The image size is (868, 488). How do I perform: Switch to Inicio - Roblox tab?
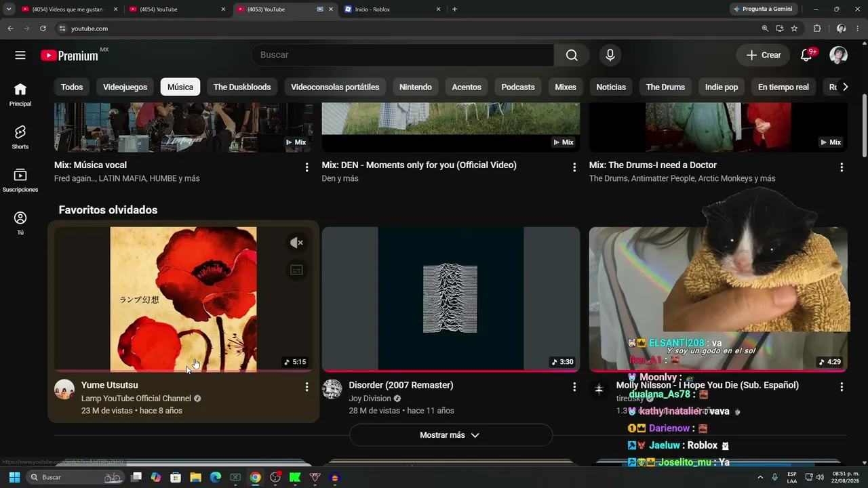click(393, 9)
